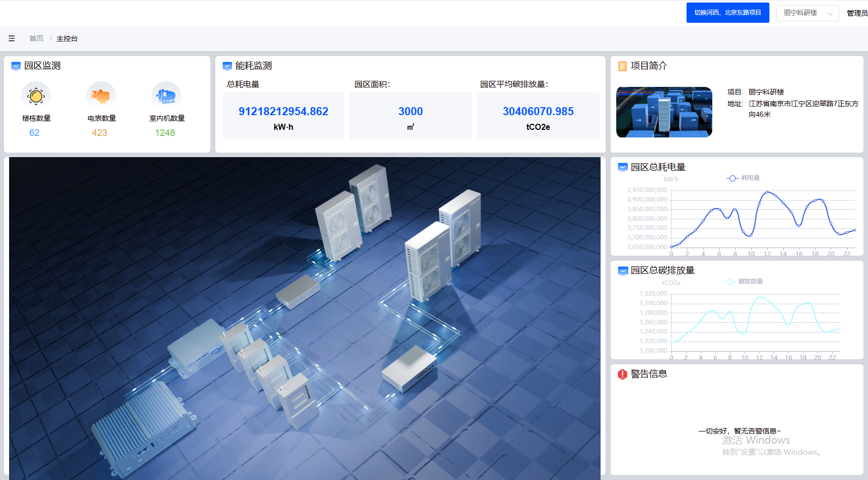The height and width of the screenshot is (480, 868).
Task: Click the 室内机数量 blue unit icon
Action: [166, 95]
